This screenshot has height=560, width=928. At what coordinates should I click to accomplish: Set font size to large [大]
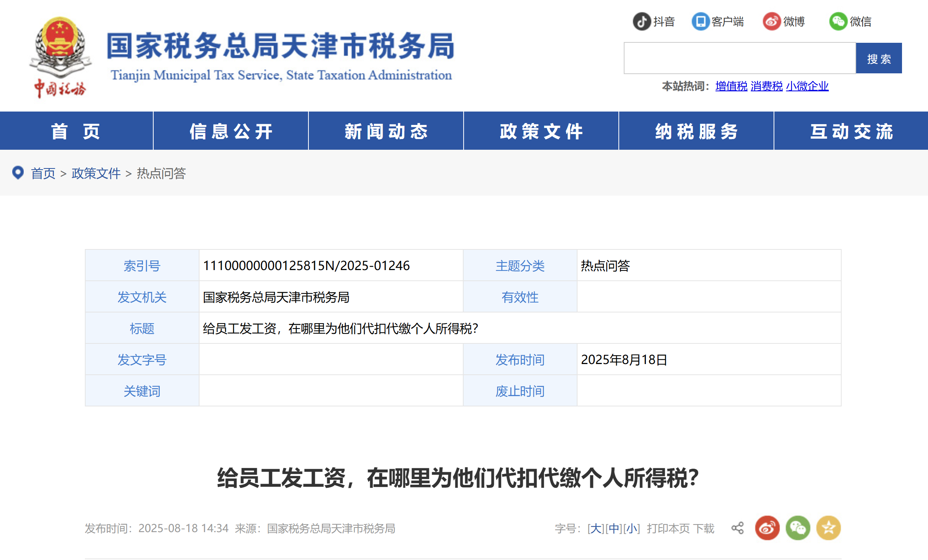(595, 529)
